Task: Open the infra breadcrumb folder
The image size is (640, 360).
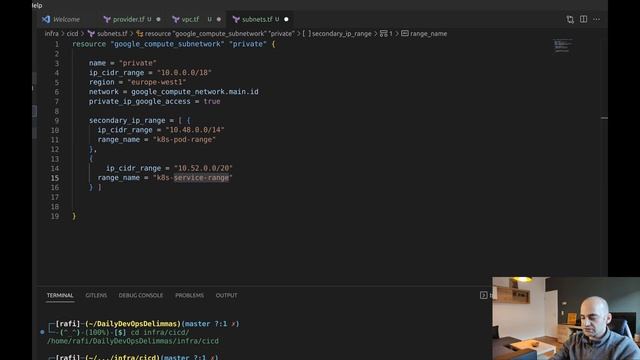Action: 51,33
